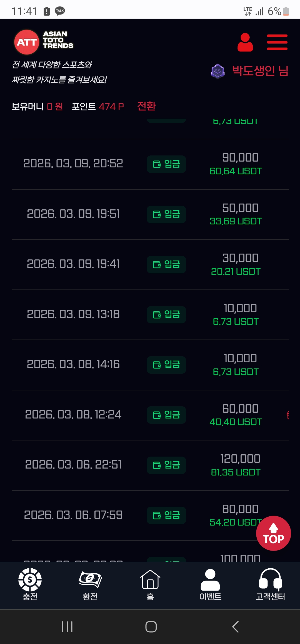Tap 전환 to convert points
This screenshot has height=644, width=300.
pos(146,106)
